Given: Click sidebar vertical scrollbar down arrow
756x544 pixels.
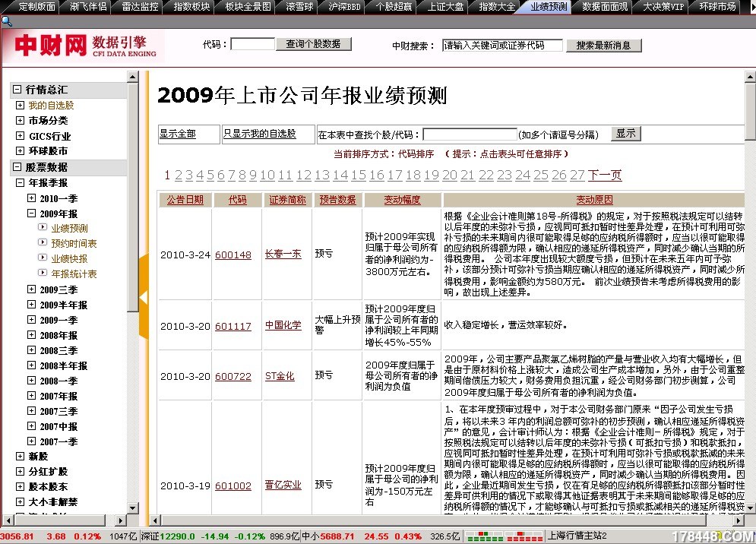Looking at the screenshot, I should click(x=133, y=508).
